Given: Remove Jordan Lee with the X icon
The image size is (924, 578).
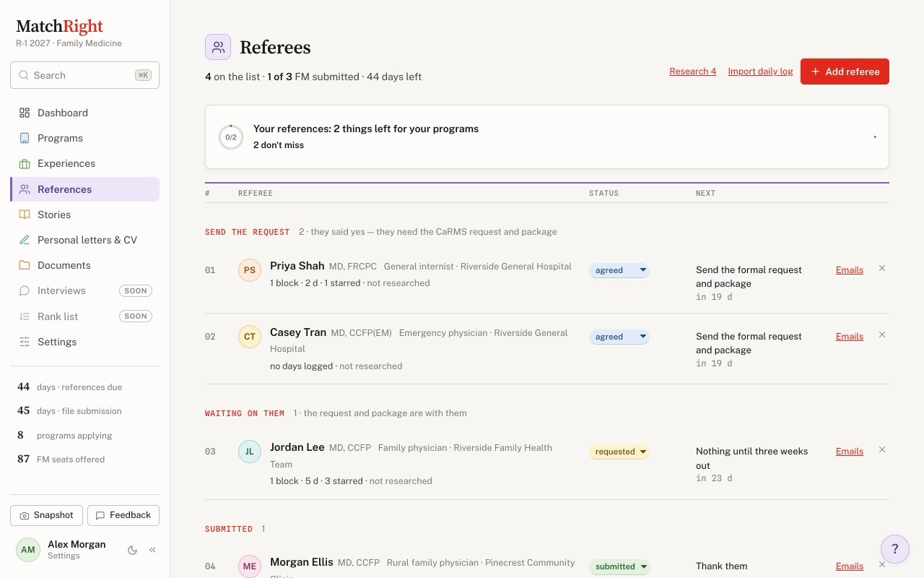Looking at the screenshot, I should (882, 449).
